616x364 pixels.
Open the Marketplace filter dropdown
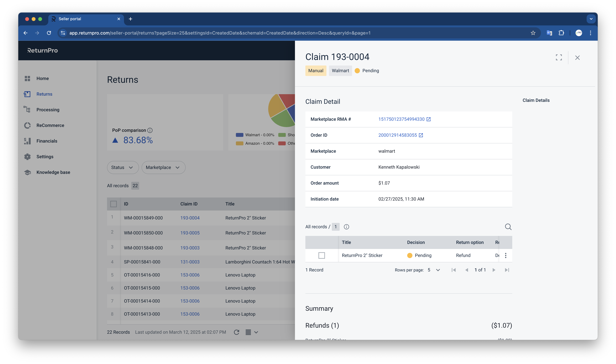(x=163, y=167)
